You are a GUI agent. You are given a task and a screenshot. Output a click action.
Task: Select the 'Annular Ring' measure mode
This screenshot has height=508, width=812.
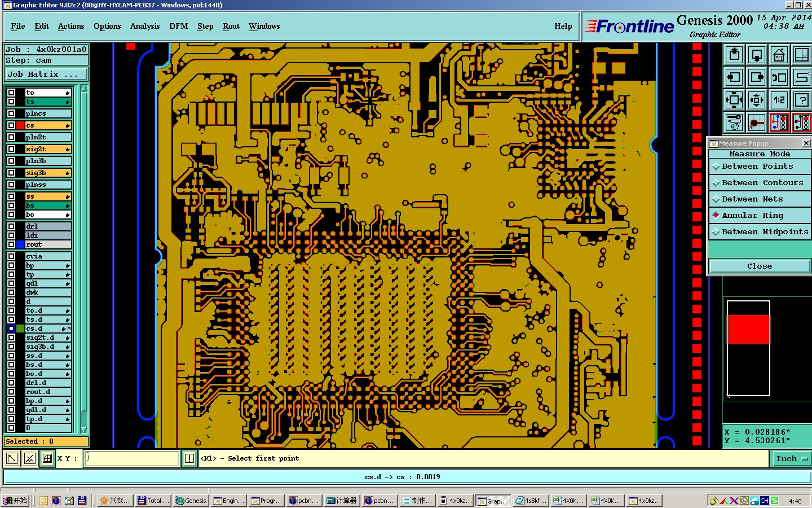[x=760, y=216]
